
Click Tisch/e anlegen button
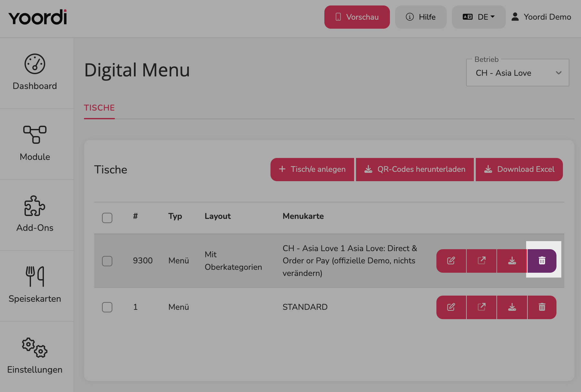click(x=312, y=169)
